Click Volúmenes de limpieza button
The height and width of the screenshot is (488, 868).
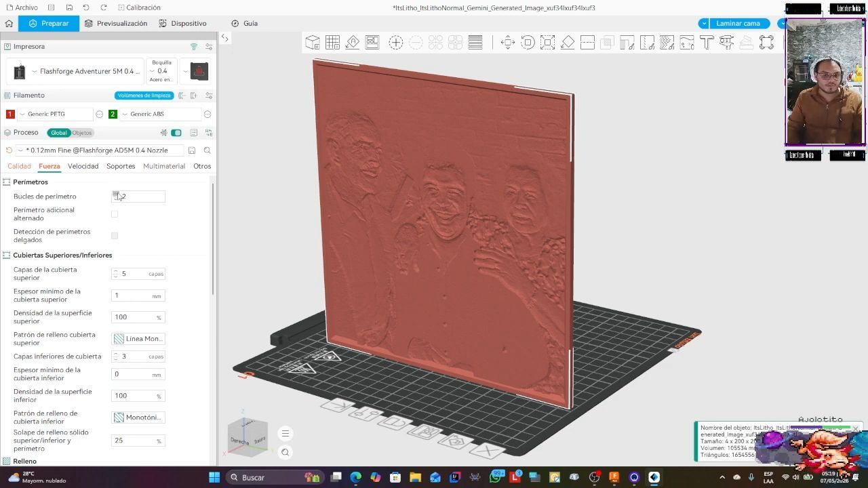pos(144,96)
